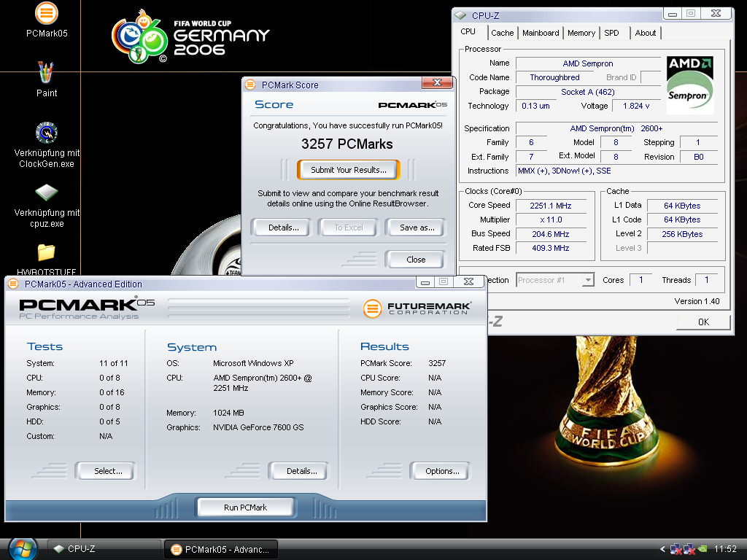
Task: Click the PCMark Score window title icon
Action: pyautogui.click(x=250, y=85)
